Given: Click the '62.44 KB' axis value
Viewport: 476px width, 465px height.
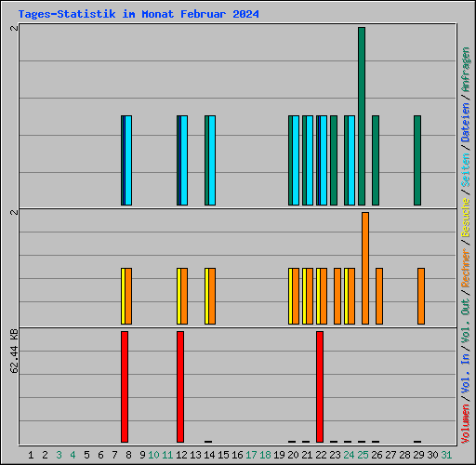Looking at the screenshot, I should click(14, 352).
